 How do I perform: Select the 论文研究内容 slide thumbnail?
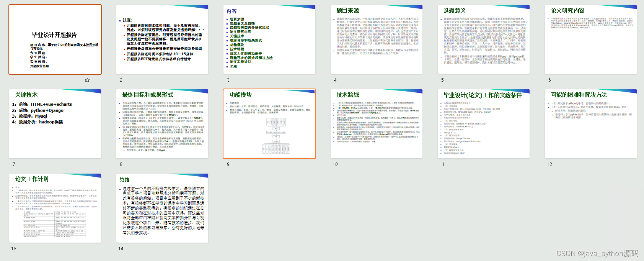click(x=591, y=39)
